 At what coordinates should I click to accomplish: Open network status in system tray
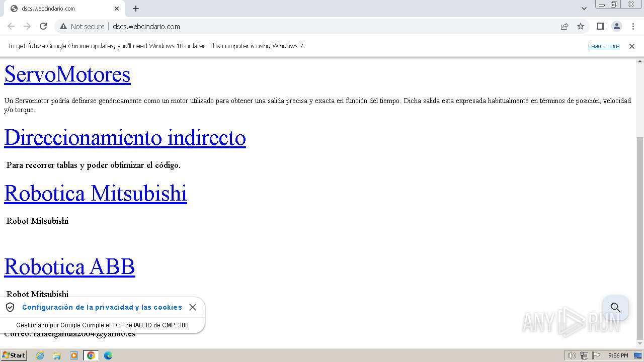584,355
